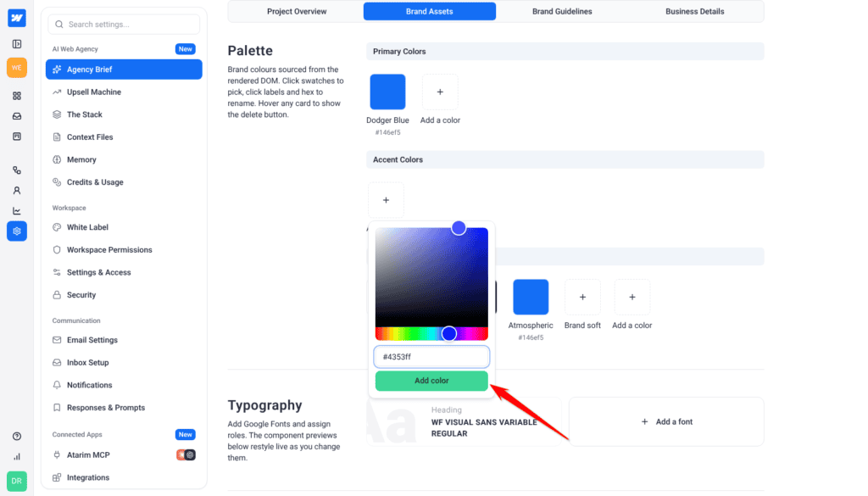The height and width of the screenshot is (496, 868).
Task: Focus the #4353ff hex input field
Action: 431,357
